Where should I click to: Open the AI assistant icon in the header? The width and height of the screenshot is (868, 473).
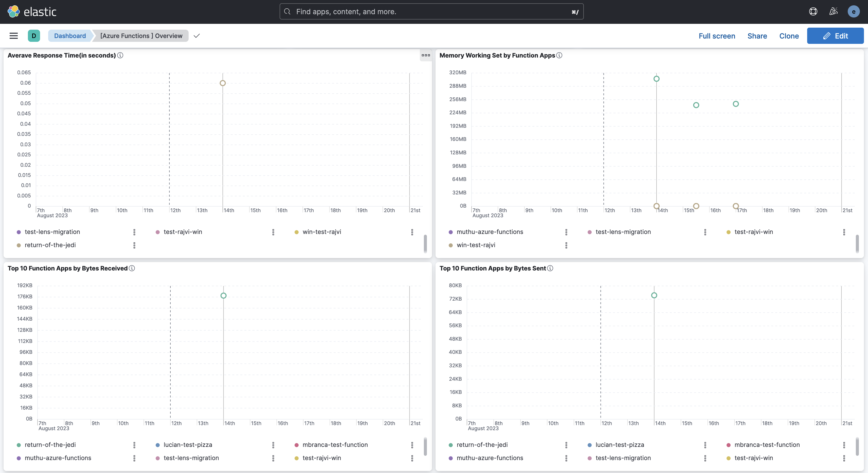coord(813,11)
